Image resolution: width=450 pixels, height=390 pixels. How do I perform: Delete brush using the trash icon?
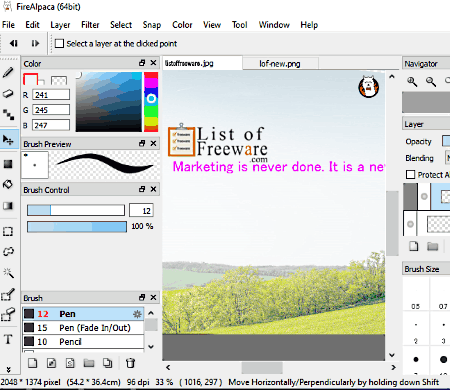[130, 363]
